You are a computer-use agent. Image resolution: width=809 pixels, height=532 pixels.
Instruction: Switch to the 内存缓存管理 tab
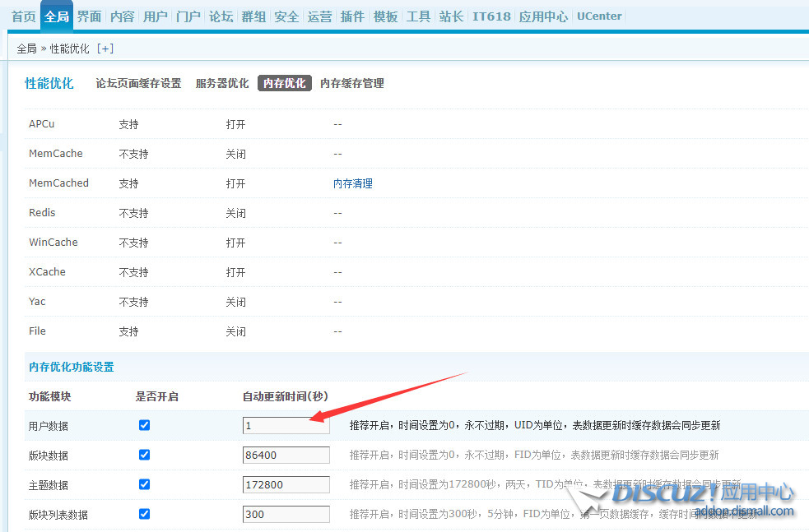tap(351, 83)
